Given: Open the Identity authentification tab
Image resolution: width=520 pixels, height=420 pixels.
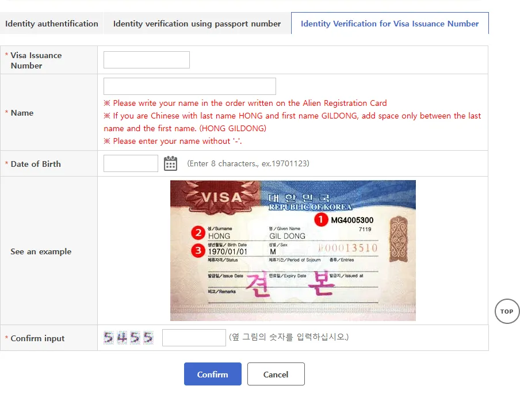Looking at the screenshot, I should [x=51, y=24].
